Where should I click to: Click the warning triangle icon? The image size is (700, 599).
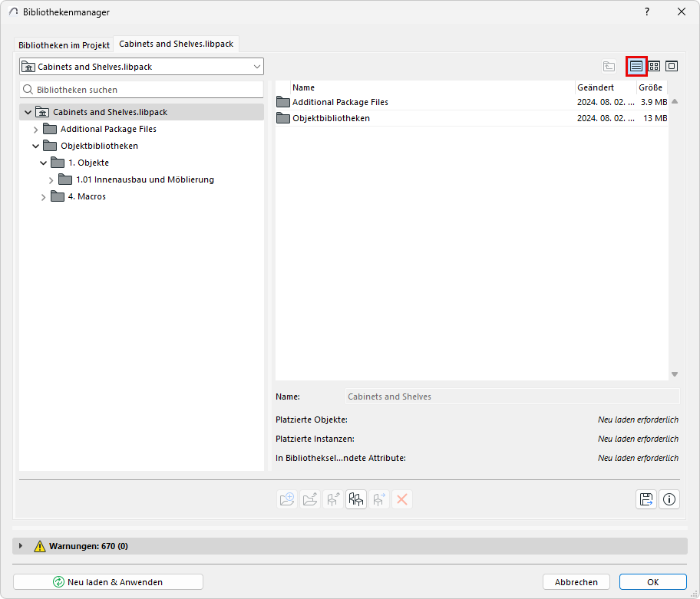pos(40,546)
